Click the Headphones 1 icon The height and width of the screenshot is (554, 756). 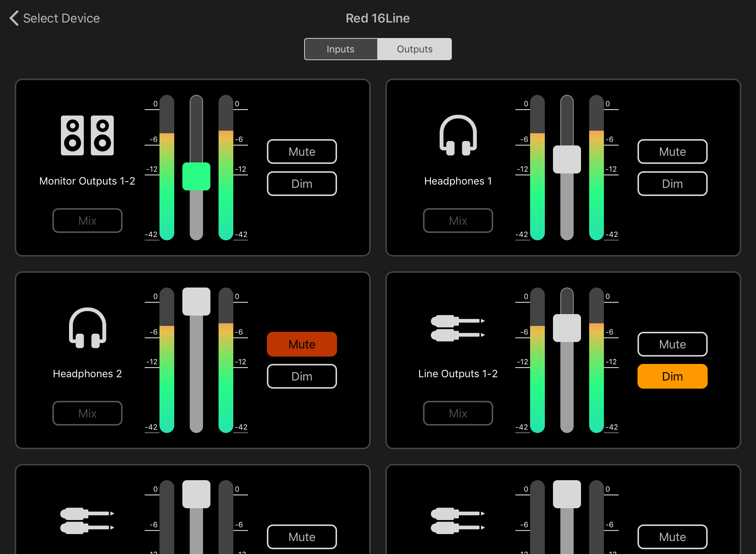click(458, 135)
